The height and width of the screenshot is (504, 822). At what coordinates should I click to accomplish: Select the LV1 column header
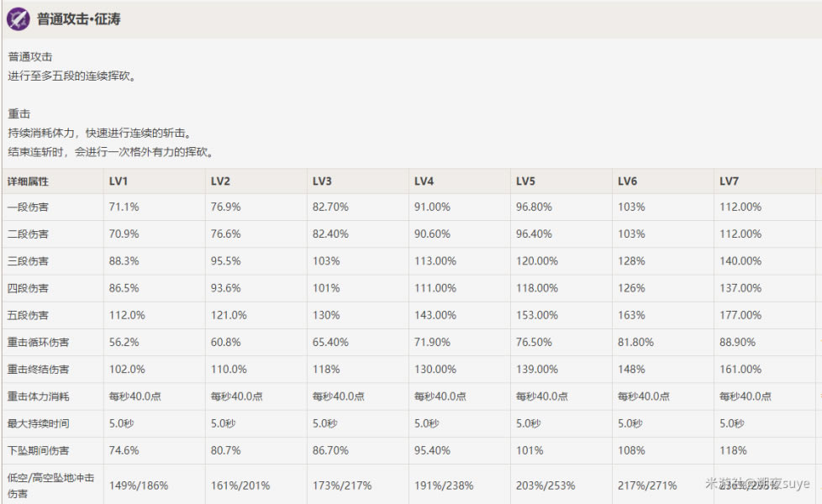click(119, 181)
